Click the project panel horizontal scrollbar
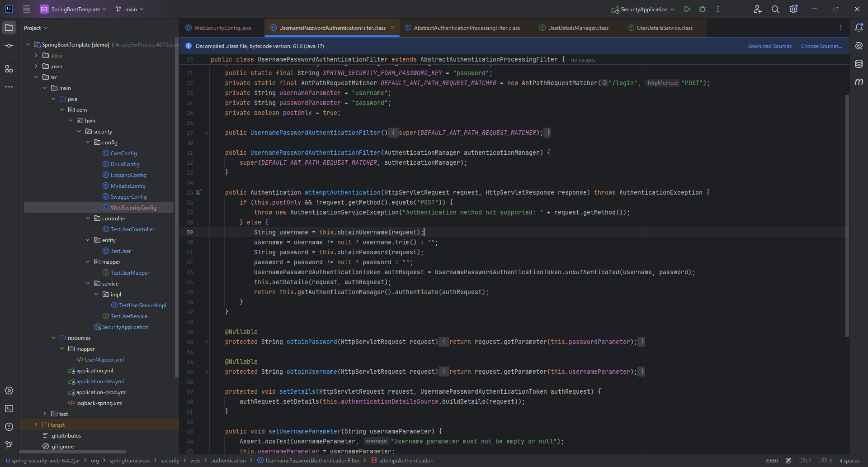The width and height of the screenshot is (868, 467). [72, 452]
